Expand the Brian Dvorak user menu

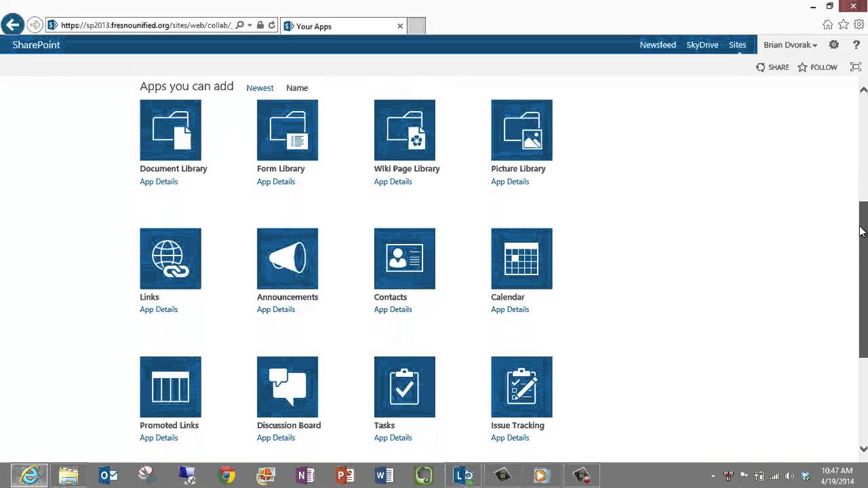[790, 45]
